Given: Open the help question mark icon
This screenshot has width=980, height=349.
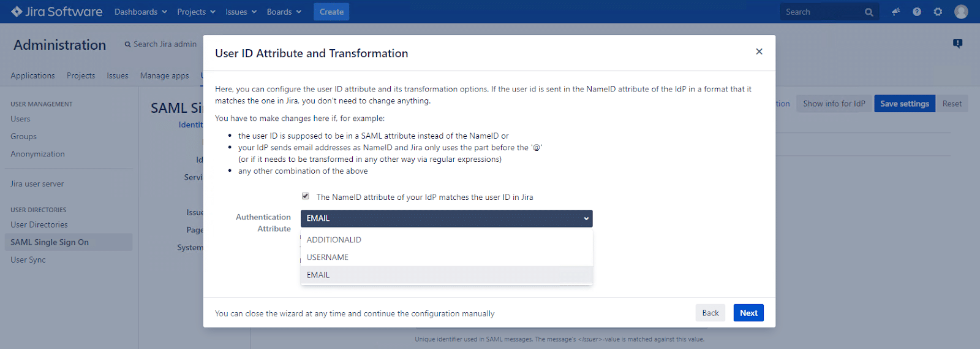Looking at the screenshot, I should coord(916,12).
